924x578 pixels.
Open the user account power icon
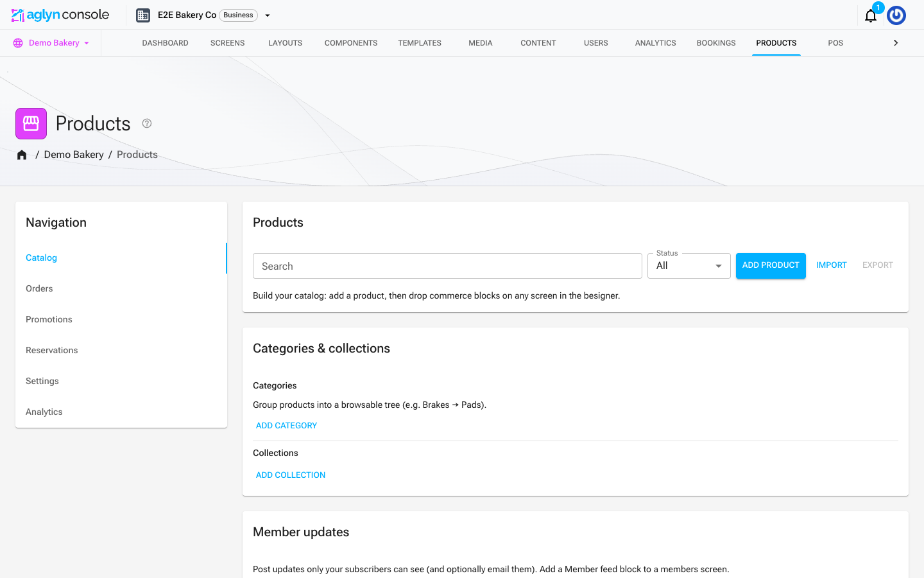point(896,15)
